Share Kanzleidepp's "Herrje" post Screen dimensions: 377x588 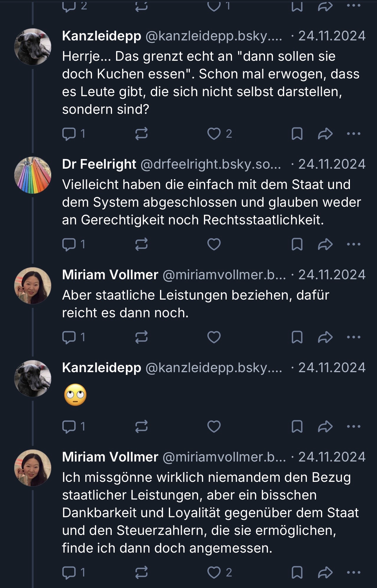click(325, 134)
